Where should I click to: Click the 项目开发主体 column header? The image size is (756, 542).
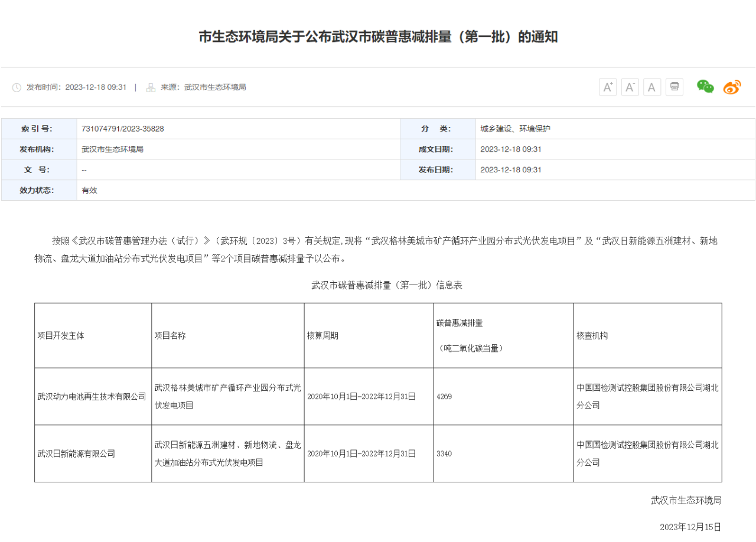click(x=61, y=335)
